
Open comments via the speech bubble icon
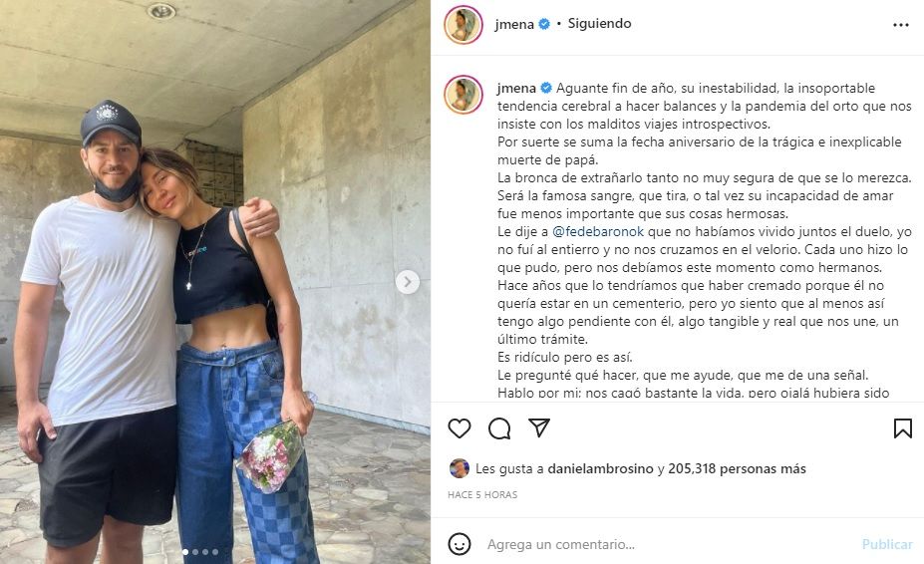point(499,428)
